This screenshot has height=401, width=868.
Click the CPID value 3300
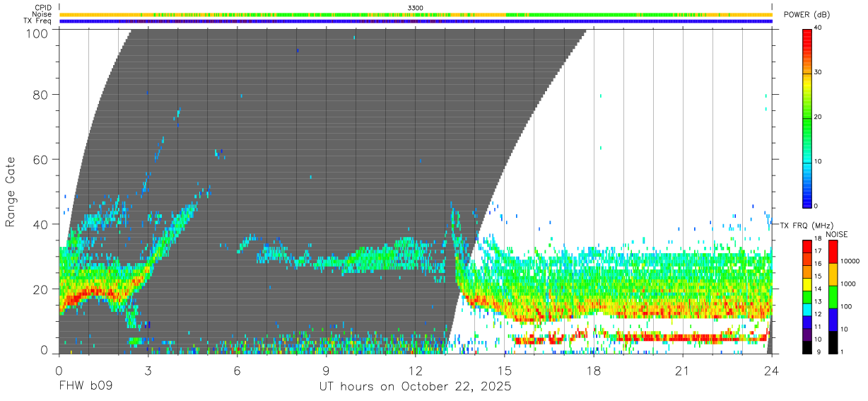416,8
